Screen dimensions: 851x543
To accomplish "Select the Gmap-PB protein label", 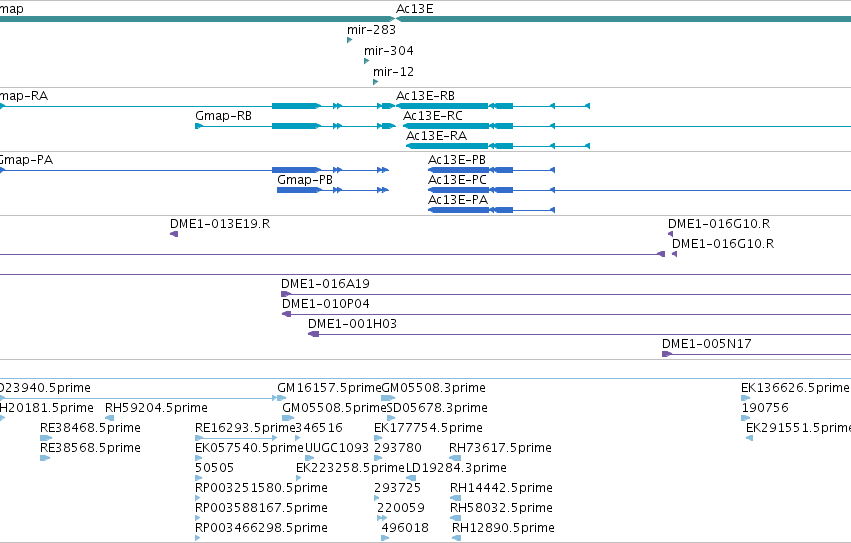I will point(305,180).
